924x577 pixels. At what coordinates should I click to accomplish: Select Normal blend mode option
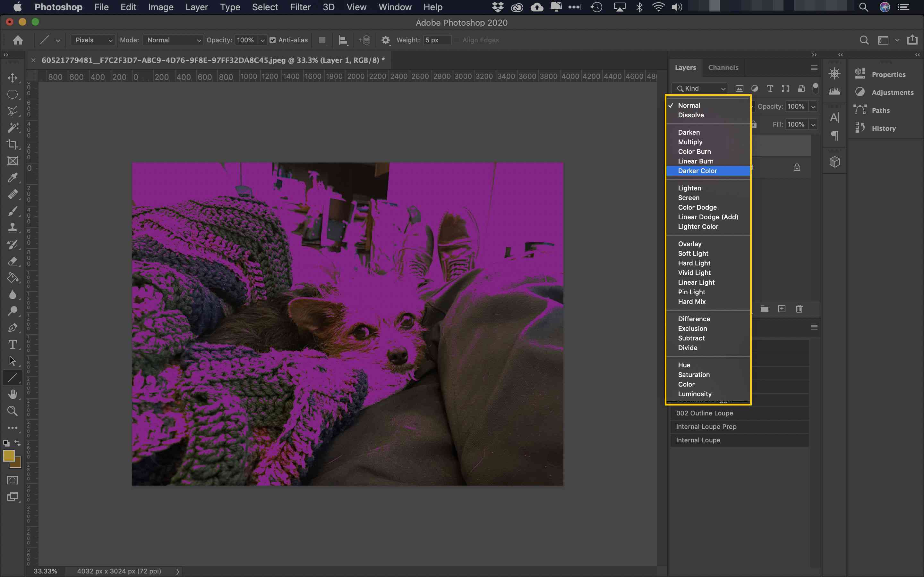click(x=689, y=105)
